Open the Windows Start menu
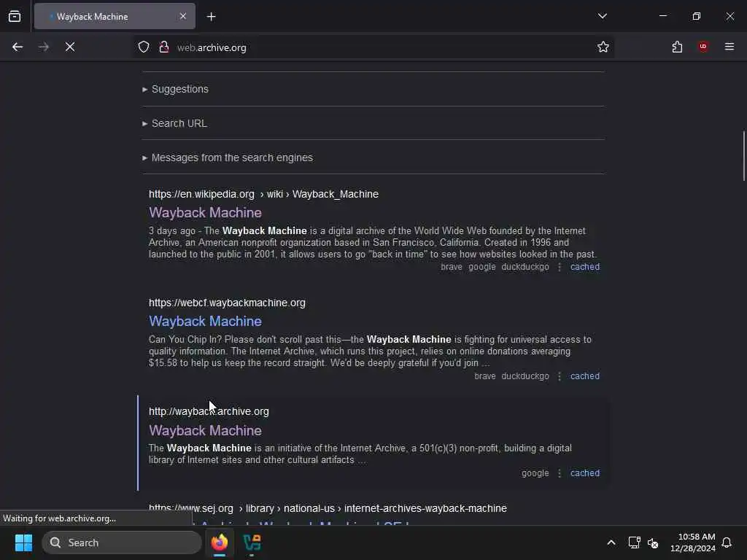The image size is (747, 560). tap(23, 542)
